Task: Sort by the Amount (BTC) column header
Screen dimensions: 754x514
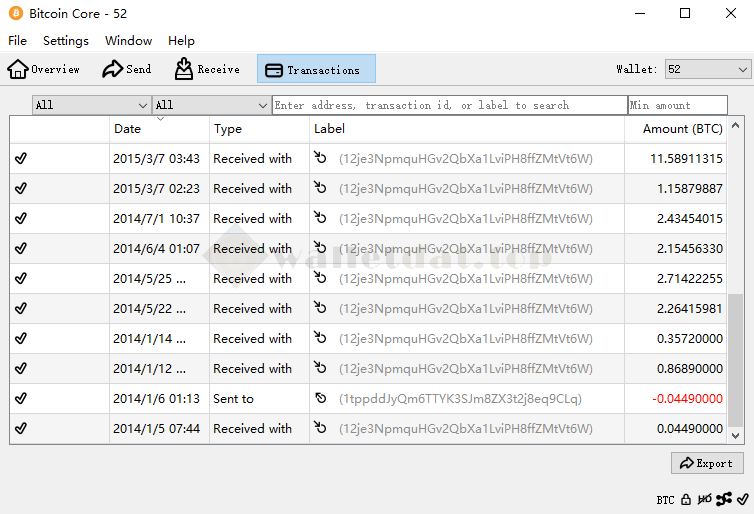Action: (682, 129)
